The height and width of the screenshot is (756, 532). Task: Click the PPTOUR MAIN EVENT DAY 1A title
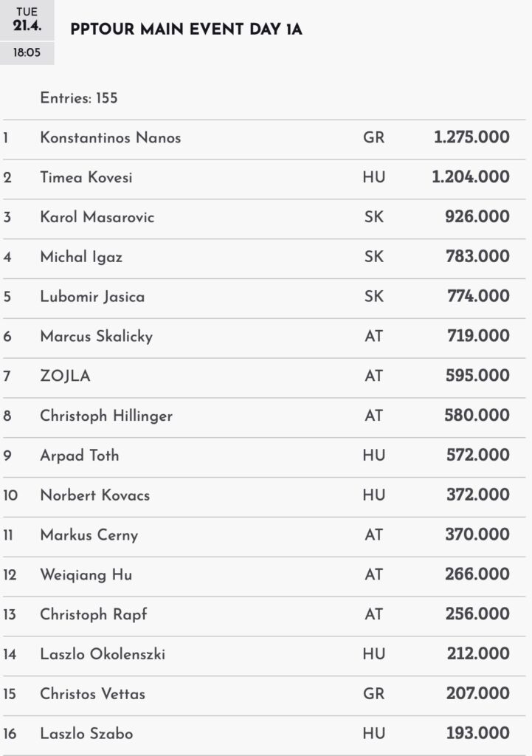186,30
